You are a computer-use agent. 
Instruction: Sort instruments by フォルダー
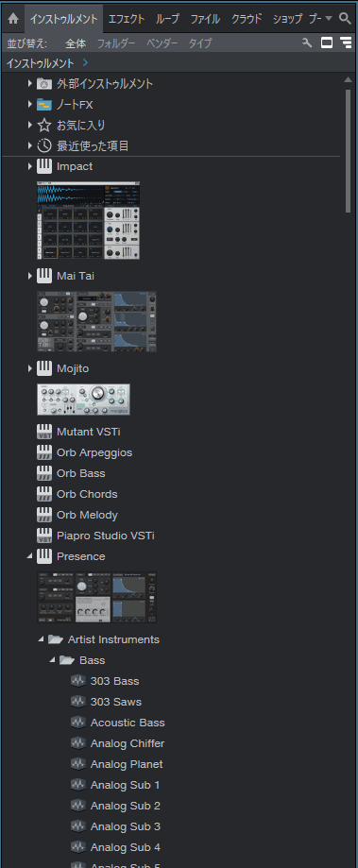pyautogui.click(x=116, y=43)
